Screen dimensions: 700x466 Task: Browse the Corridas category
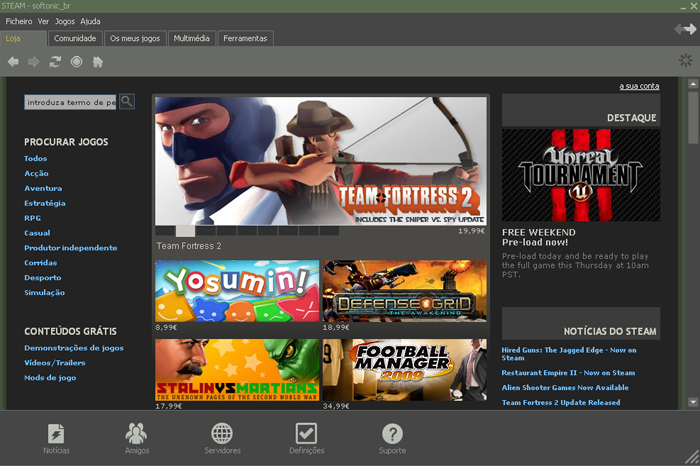tap(41, 262)
